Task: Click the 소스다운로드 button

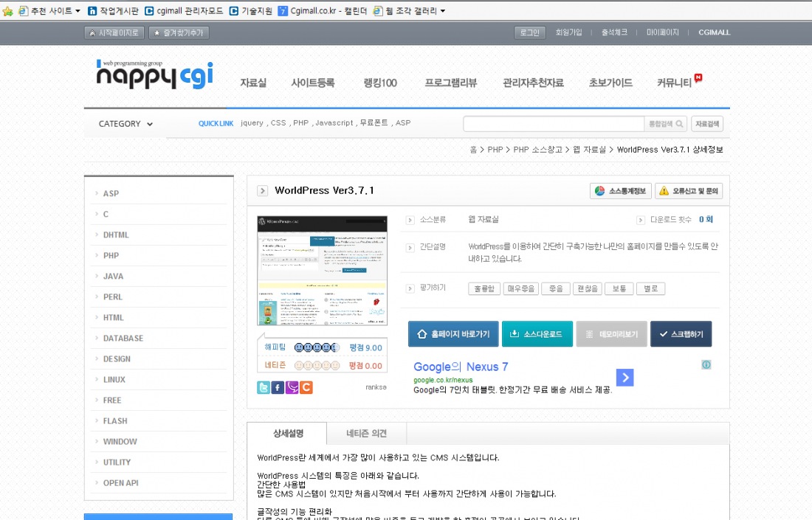Action: [x=537, y=334]
